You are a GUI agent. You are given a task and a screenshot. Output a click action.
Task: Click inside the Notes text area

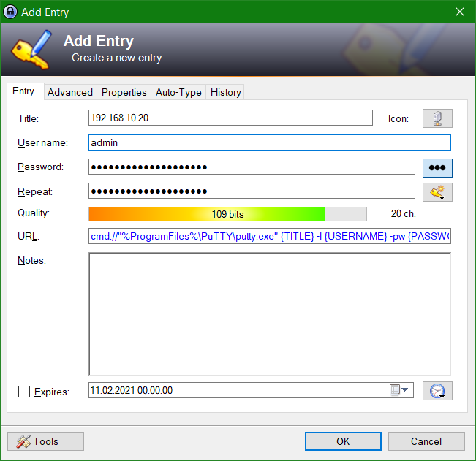click(270, 313)
